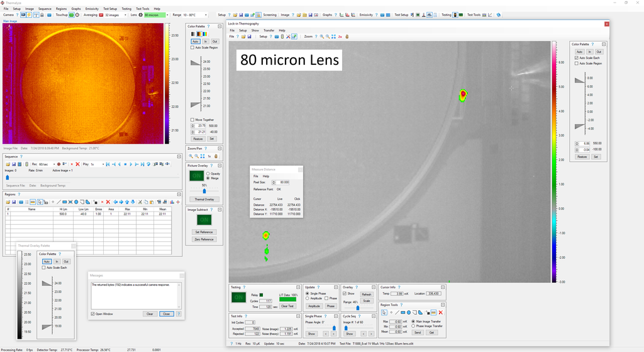Toggle Move Together checkbox
Image resolution: width=644 pixels, height=352 pixels.
coord(192,120)
